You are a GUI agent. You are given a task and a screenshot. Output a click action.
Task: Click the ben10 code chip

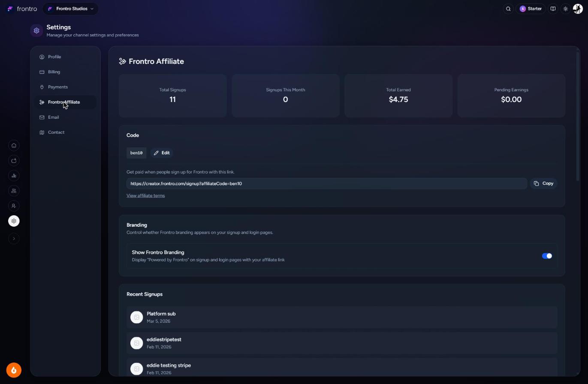(136, 153)
